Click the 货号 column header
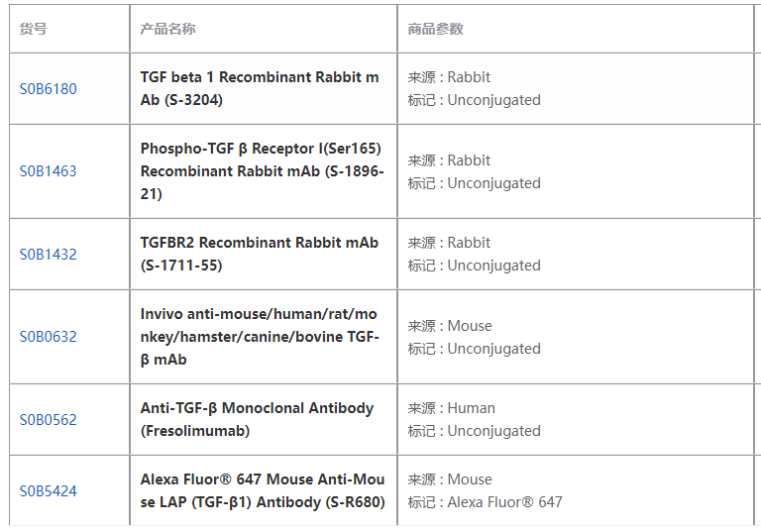761x532 pixels. 34,29
